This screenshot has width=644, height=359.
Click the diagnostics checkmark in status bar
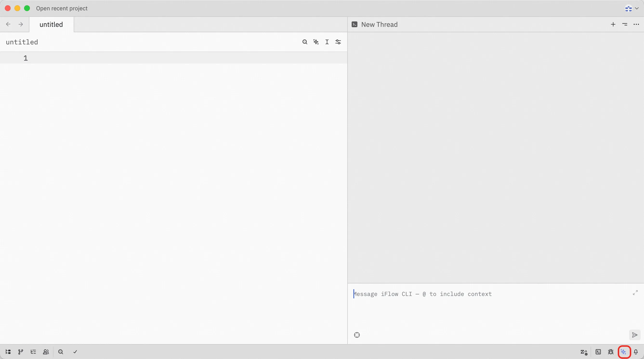tap(75, 352)
